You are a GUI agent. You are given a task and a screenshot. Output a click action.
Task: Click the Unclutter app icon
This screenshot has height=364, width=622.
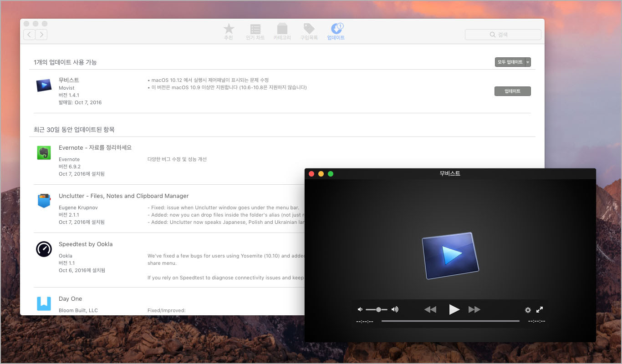pos(44,201)
